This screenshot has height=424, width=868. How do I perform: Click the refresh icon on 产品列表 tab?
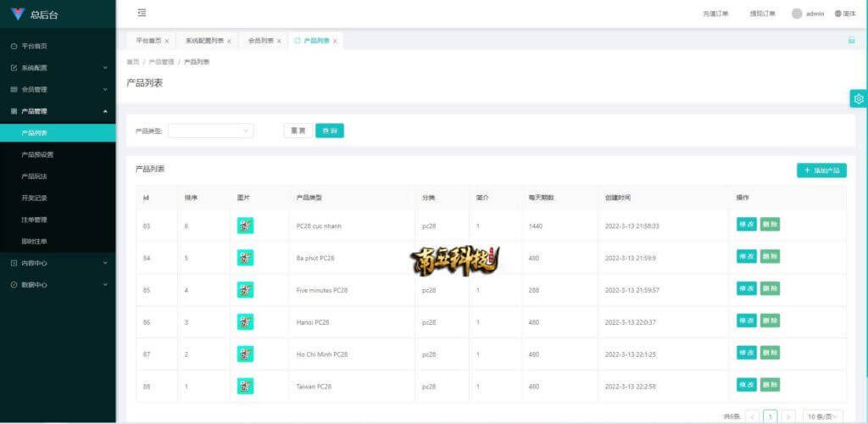click(x=297, y=40)
